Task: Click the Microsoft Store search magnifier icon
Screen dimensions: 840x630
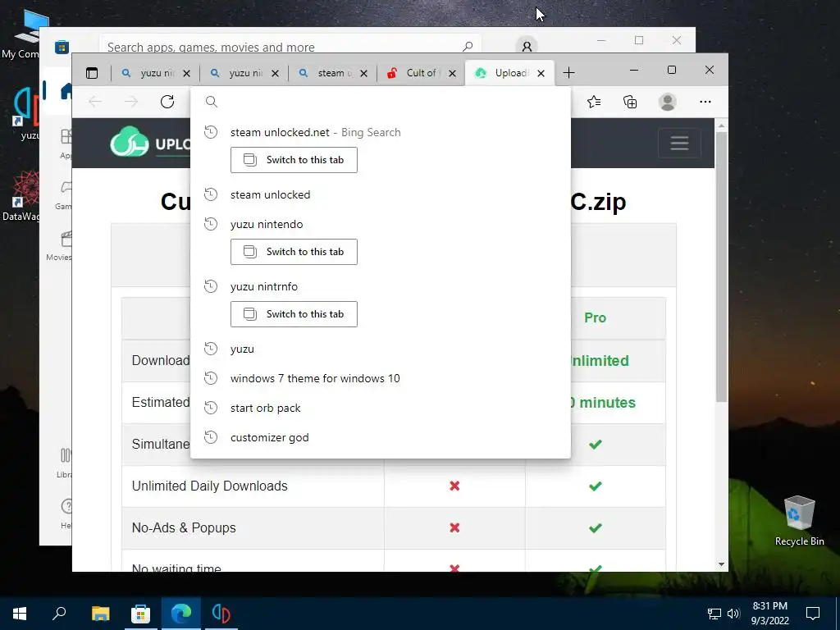Action: coord(468,47)
